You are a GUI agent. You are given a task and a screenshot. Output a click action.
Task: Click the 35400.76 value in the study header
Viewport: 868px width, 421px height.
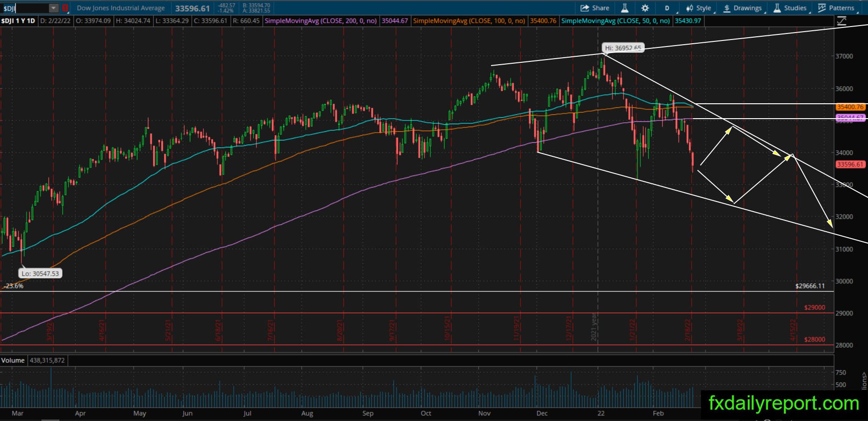[543, 21]
